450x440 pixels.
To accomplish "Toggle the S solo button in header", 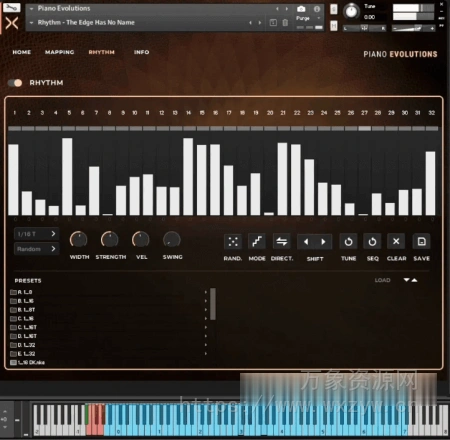I will pyautogui.click(x=334, y=9).
